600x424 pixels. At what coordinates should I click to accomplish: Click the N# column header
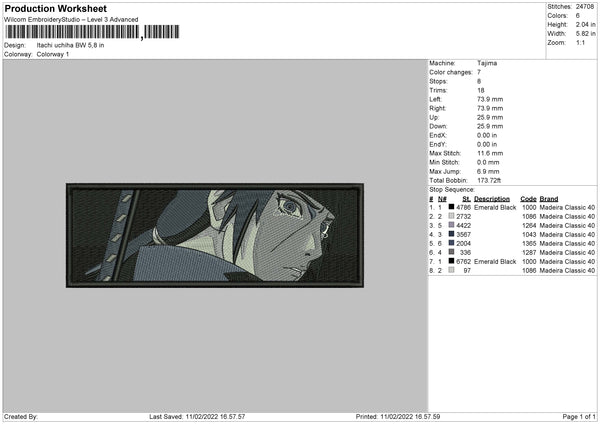pyautogui.click(x=442, y=199)
